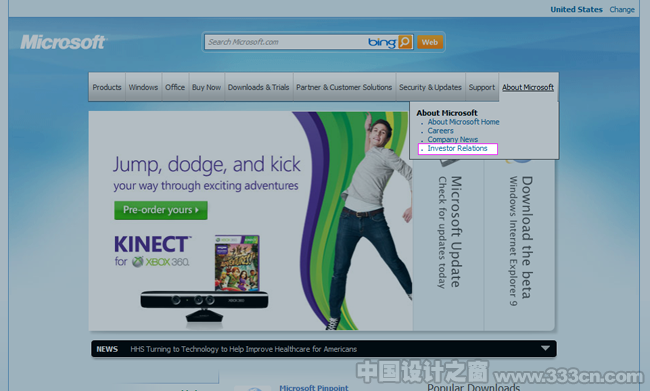Click the Pre-order yours button

[x=161, y=210]
